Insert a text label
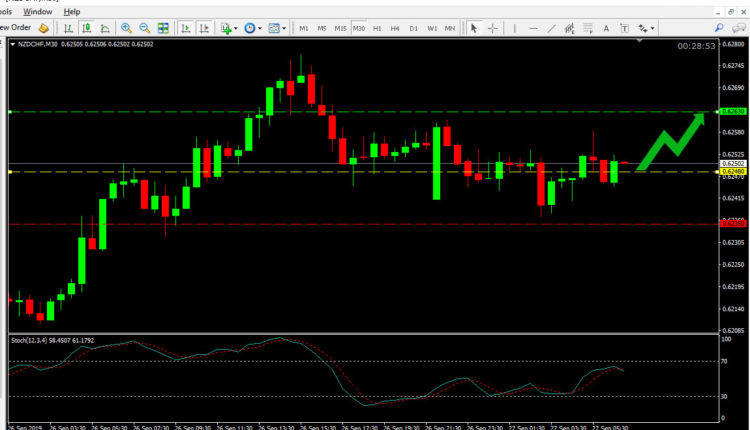Image resolution: width=750 pixels, height=430 pixels. coord(624,28)
